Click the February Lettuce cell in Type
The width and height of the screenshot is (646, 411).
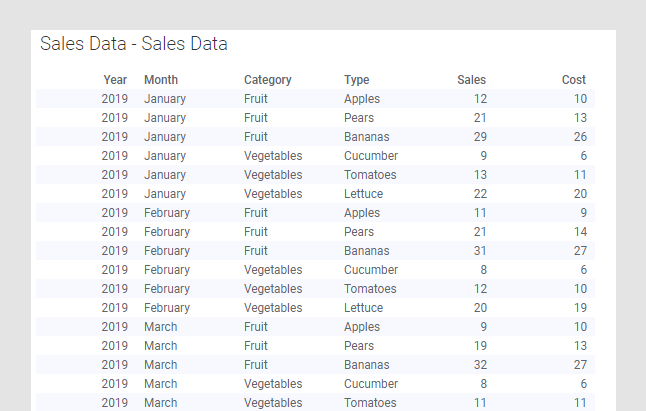click(365, 308)
